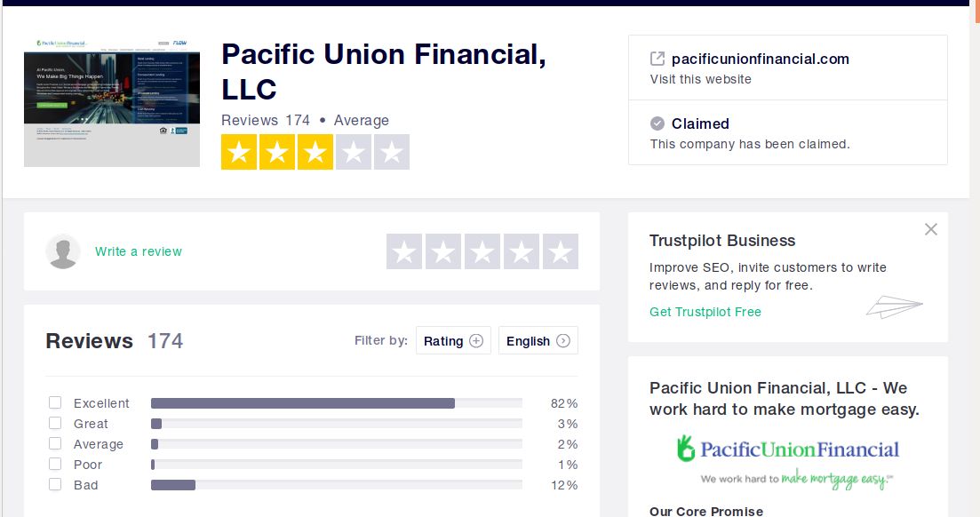Click the Pacific Union Financial logo
The image size is (980, 517).
[x=787, y=461]
